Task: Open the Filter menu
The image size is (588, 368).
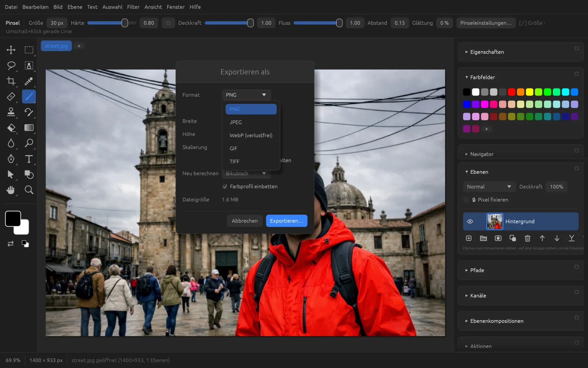Action: click(133, 7)
